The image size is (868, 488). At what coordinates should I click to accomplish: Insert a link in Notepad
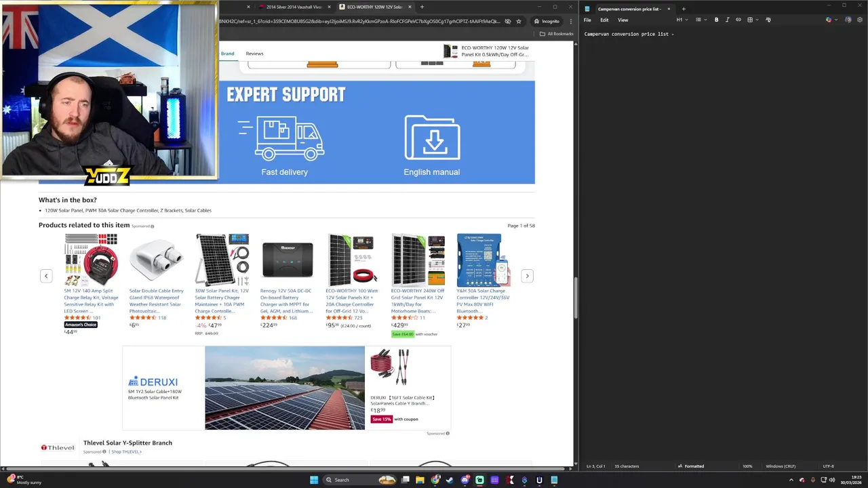[738, 20]
